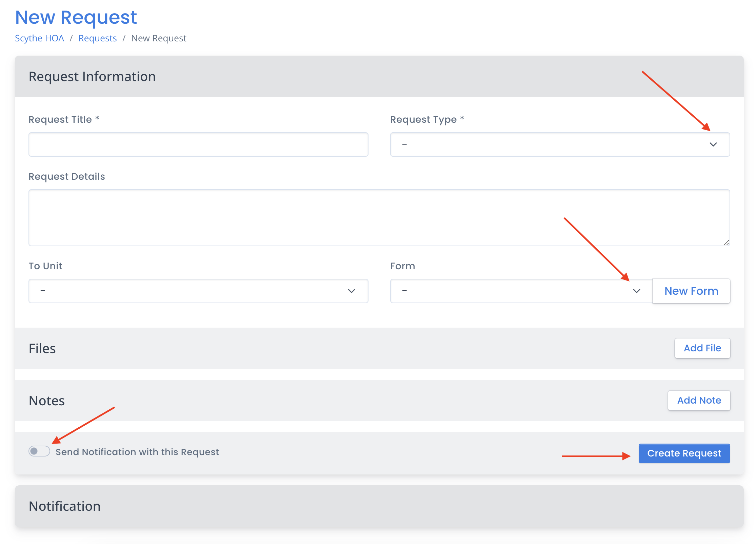Click the Request Details resize handle
The height and width of the screenshot is (544, 756).
[726, 242]
